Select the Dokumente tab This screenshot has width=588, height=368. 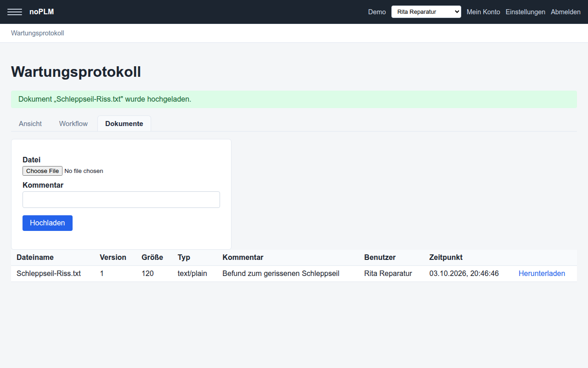coord(124,124)
